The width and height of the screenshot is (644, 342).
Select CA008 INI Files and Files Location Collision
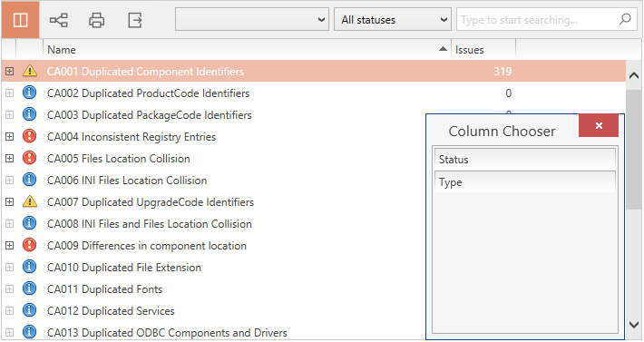(150, 224)
